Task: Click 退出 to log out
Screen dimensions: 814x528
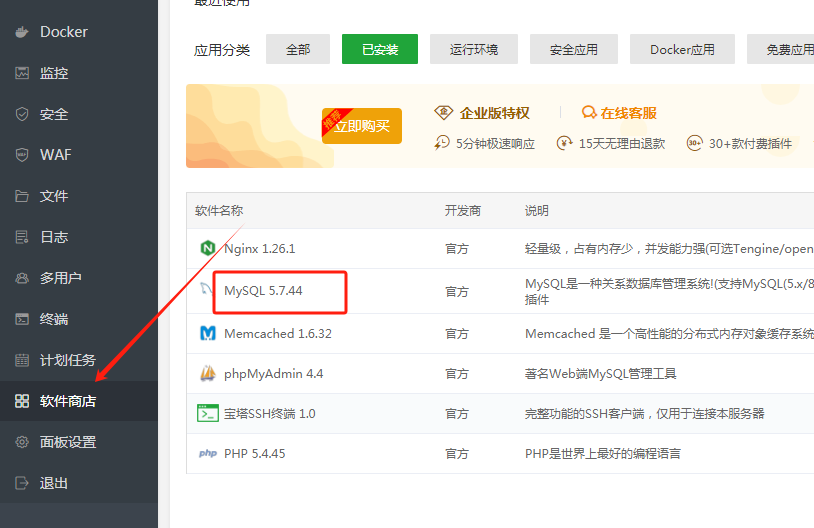Action: (79, 483)
